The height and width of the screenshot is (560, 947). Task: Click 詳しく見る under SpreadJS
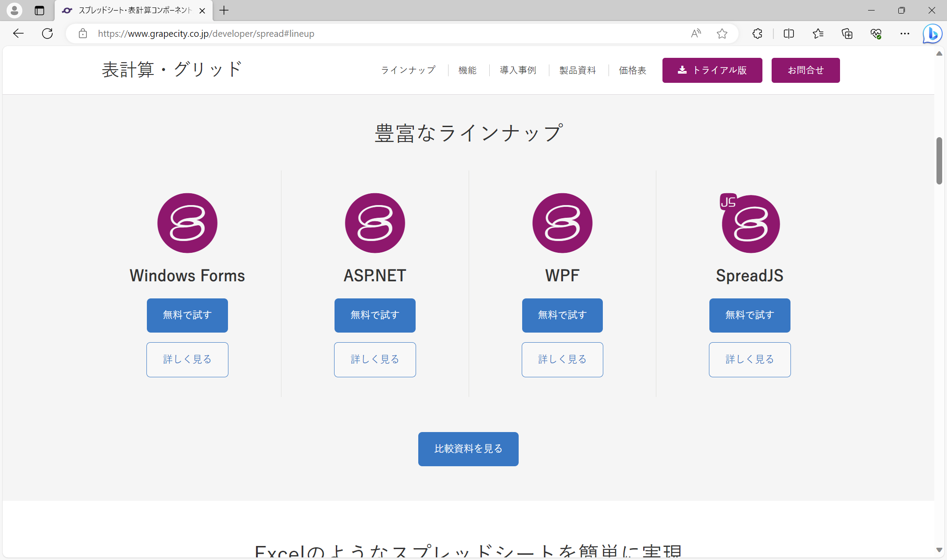pyautogui.click(x=750, y=360)
